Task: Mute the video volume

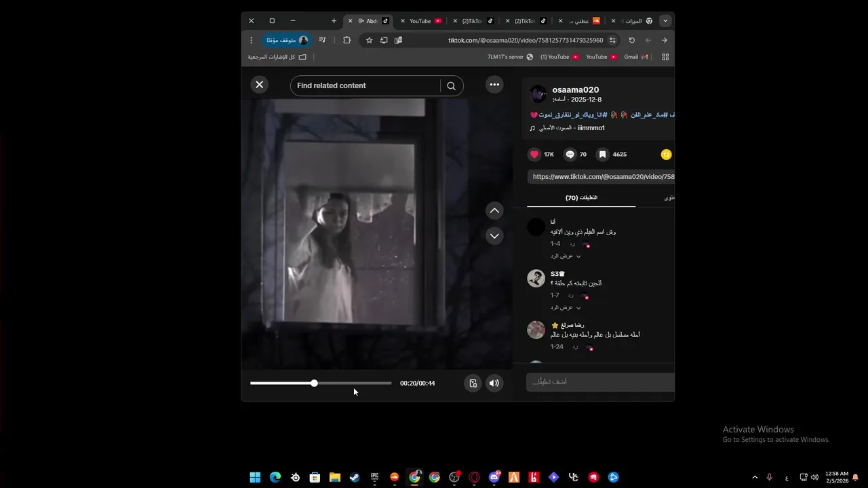Action: 494,384
